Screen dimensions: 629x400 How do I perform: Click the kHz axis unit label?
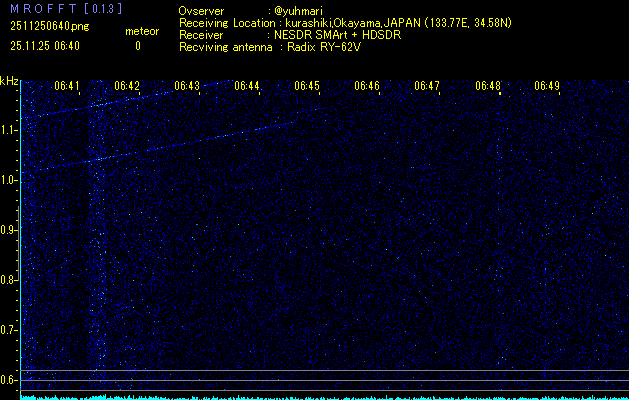[9, 81]
